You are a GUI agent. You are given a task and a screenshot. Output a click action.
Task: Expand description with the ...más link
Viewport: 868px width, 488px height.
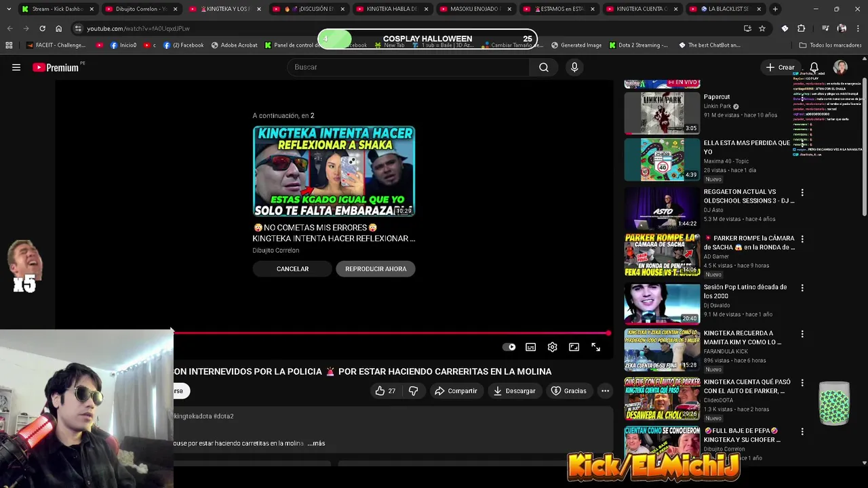coord(316,443)
